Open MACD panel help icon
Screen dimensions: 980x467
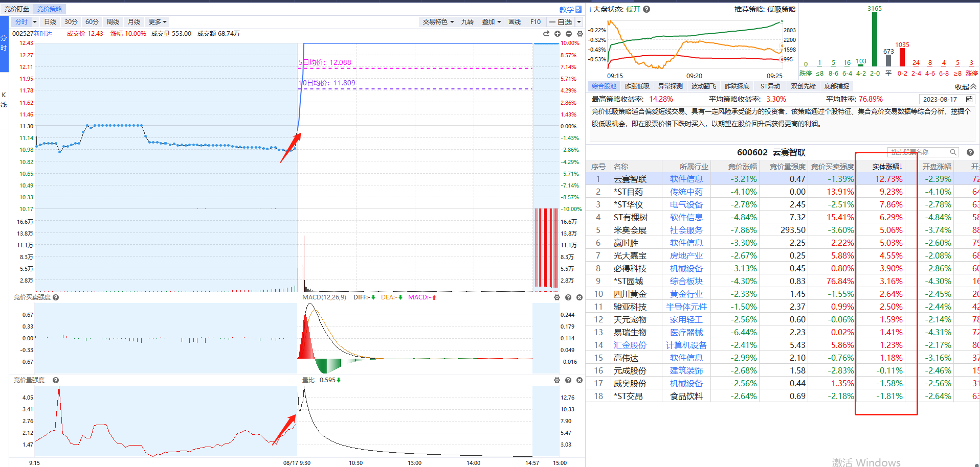568,297
